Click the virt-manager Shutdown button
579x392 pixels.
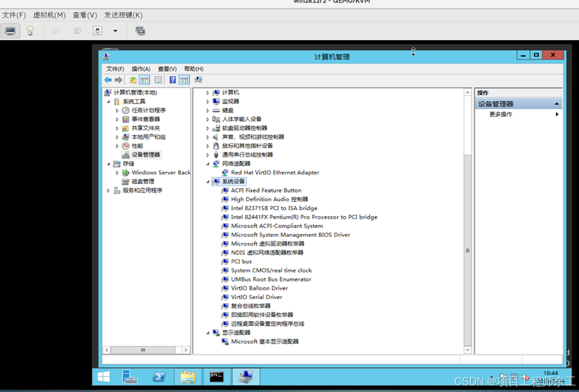[x=98, y=31]
